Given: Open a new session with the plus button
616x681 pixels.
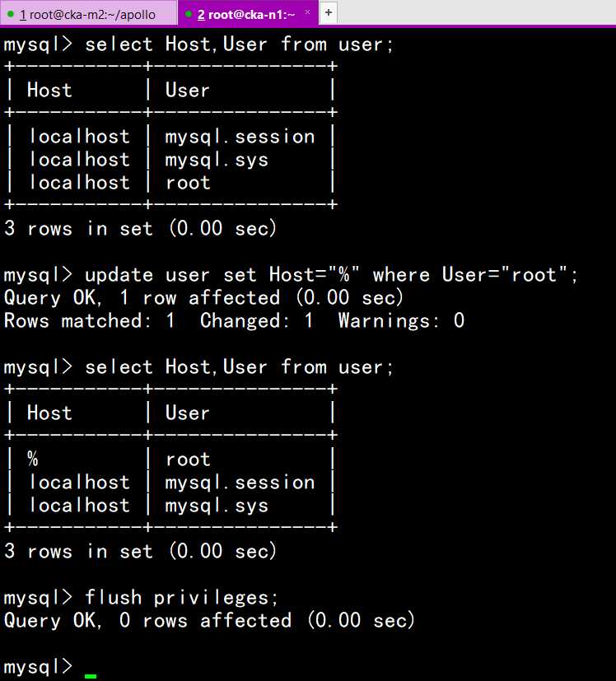Looking at the screenshot, I should point(329,12).
